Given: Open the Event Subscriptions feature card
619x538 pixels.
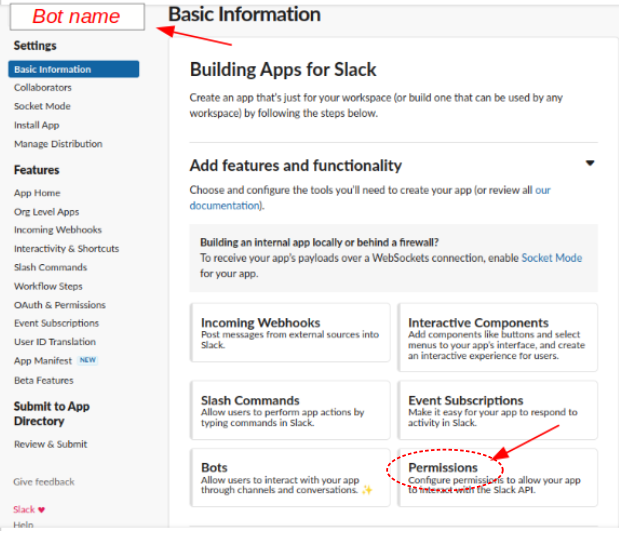Looking at the screenshot, I should point(497,410).
